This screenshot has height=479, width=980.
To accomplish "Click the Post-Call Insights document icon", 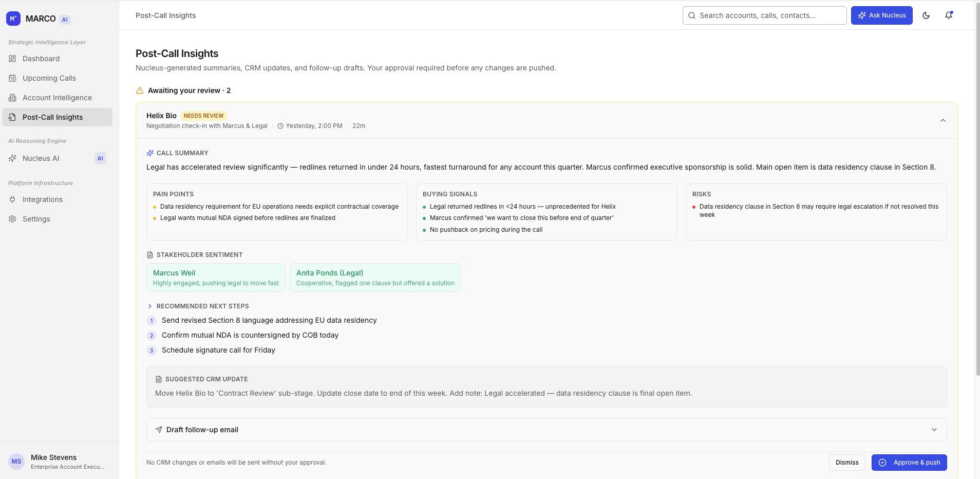I will [12, 117].
